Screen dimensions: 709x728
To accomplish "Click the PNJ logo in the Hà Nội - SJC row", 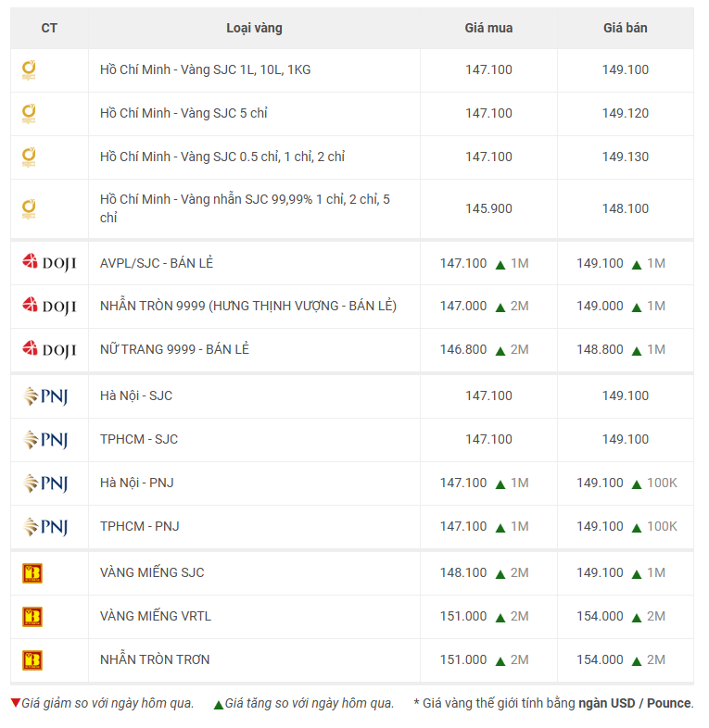I will point(45,396).
